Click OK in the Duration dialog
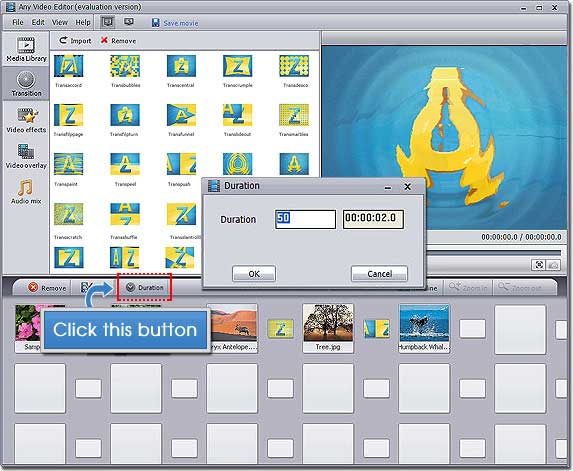 click(x=254, y=274)
